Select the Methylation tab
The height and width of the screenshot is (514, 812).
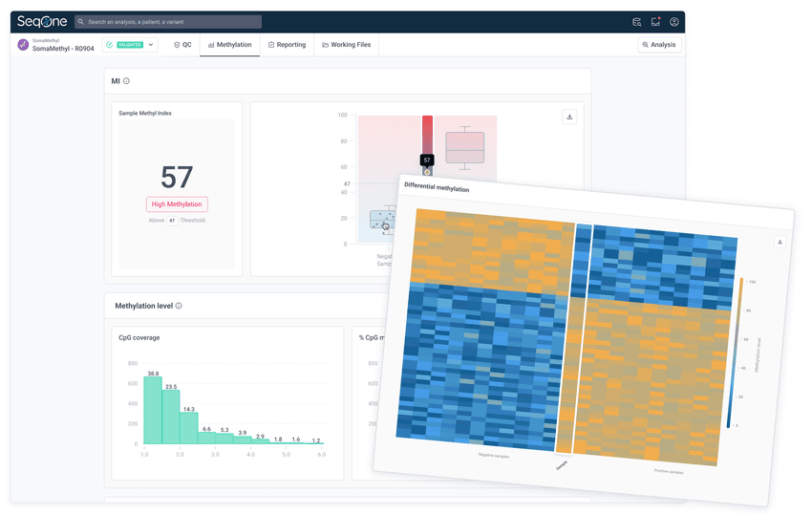230,45
